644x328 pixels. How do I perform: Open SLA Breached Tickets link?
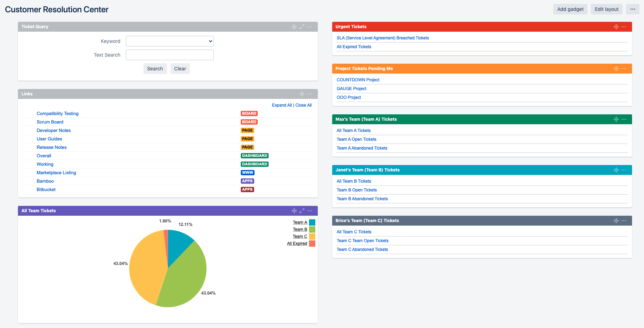[x=382, y=38]
